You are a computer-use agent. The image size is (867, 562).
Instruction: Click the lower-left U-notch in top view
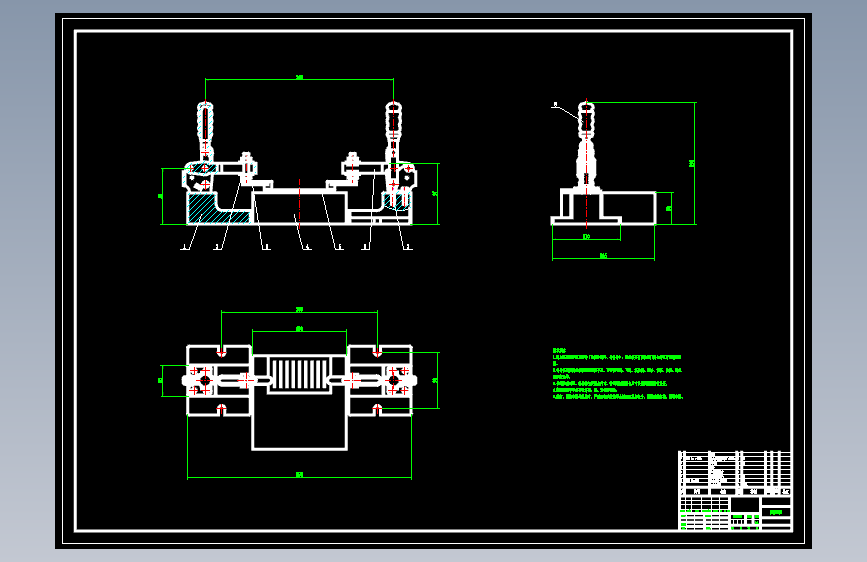[x=221, y=409]
